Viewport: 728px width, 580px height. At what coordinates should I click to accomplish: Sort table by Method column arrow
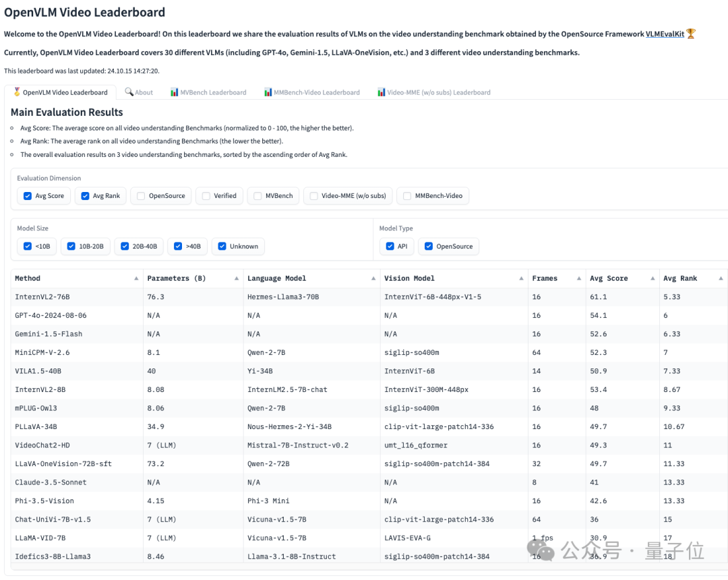136,278
